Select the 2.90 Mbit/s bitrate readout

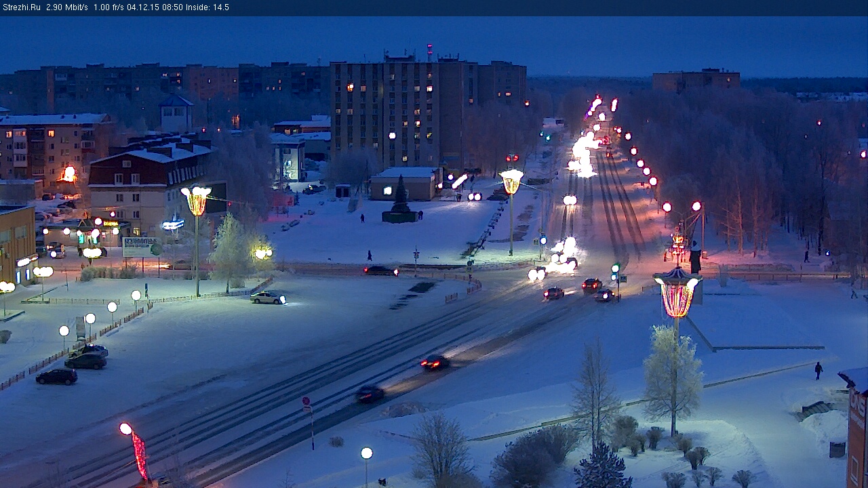point(67,7)
